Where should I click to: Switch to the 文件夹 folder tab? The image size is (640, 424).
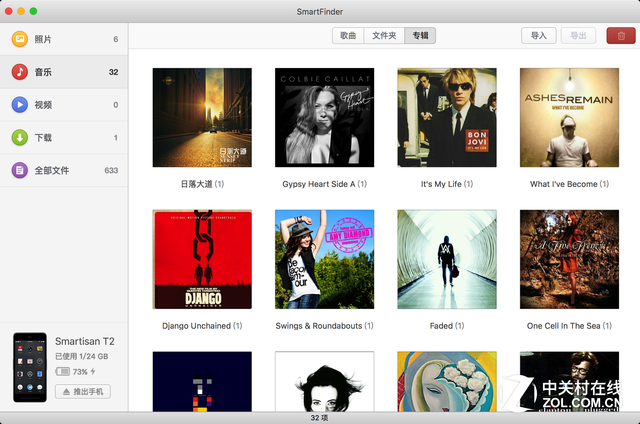(x=384, y=35)
